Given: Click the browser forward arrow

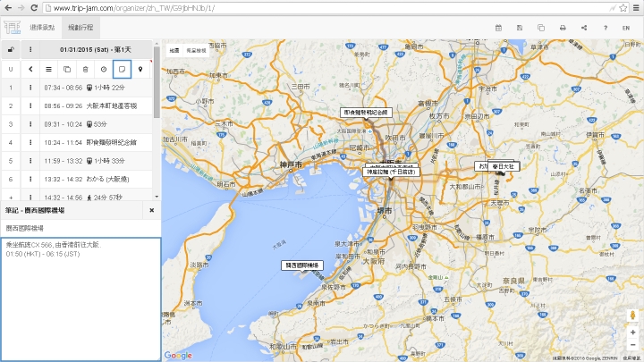Looking at the screenshot, I should click(21, 8).
